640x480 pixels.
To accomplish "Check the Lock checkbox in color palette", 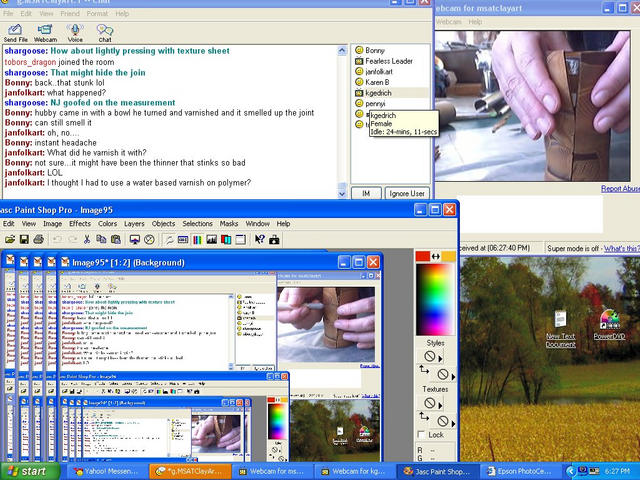I will [422, 435].
